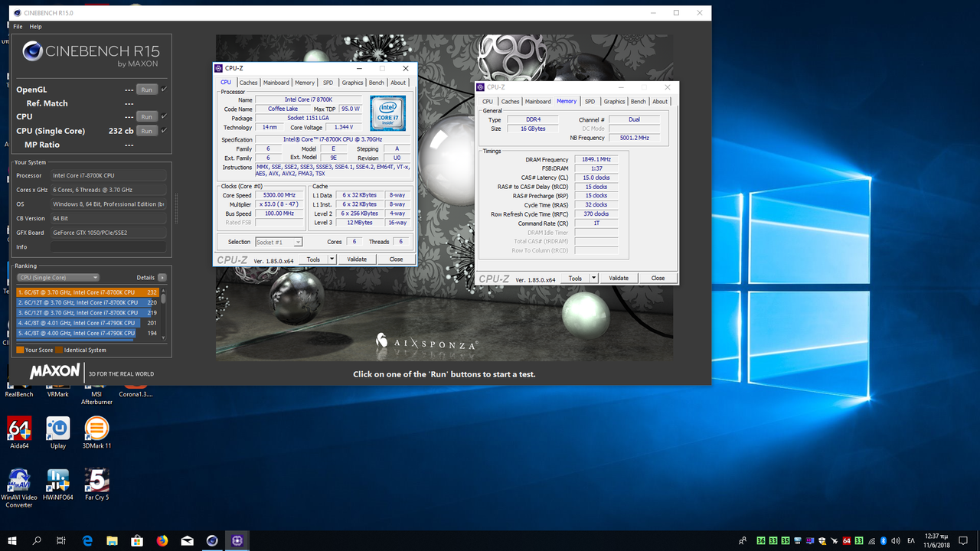Click Validate in CPU-Z Memory window
The image size is (980, 551).
click(x=619, y=279)
